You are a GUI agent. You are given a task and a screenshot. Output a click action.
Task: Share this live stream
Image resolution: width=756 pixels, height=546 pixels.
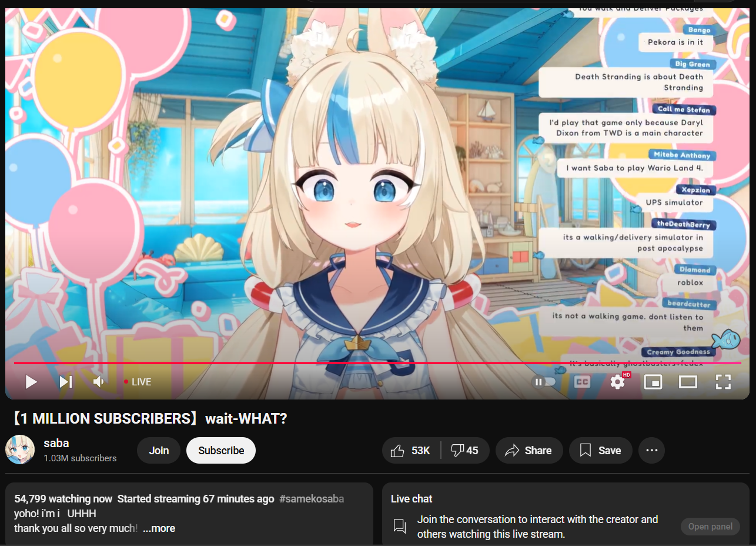(529, 451)
